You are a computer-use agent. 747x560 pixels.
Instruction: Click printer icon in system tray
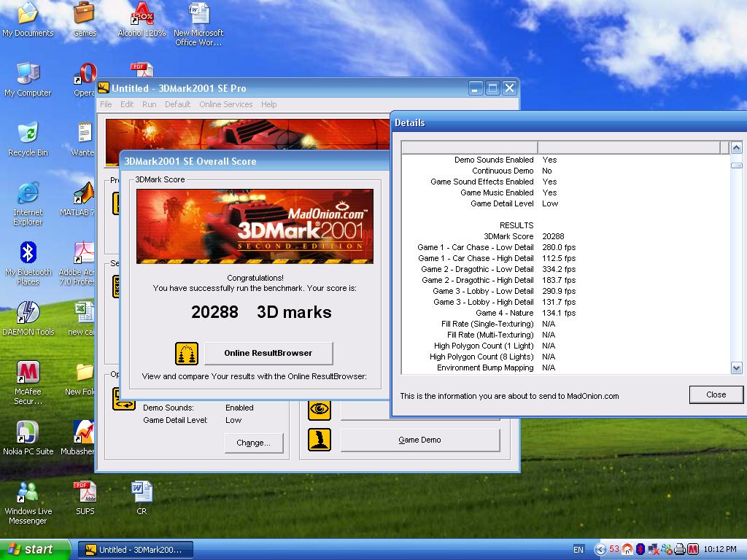point(681,549)
